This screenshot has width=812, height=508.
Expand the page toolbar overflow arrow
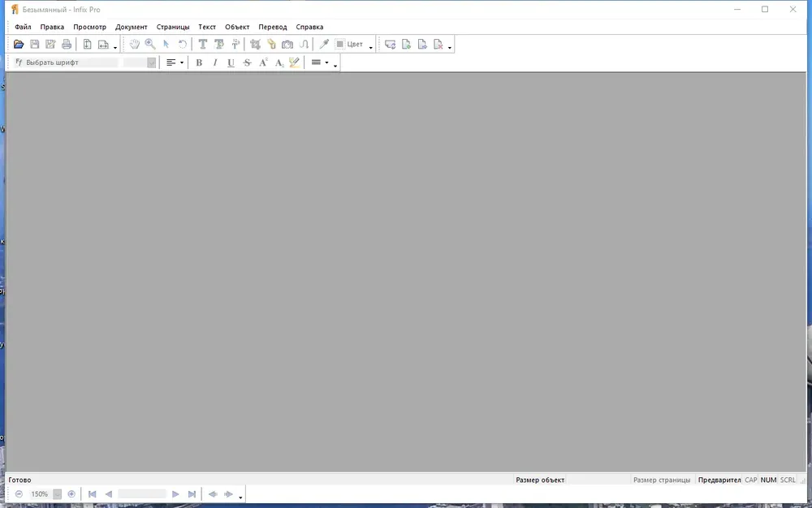[x=450, y=48]
